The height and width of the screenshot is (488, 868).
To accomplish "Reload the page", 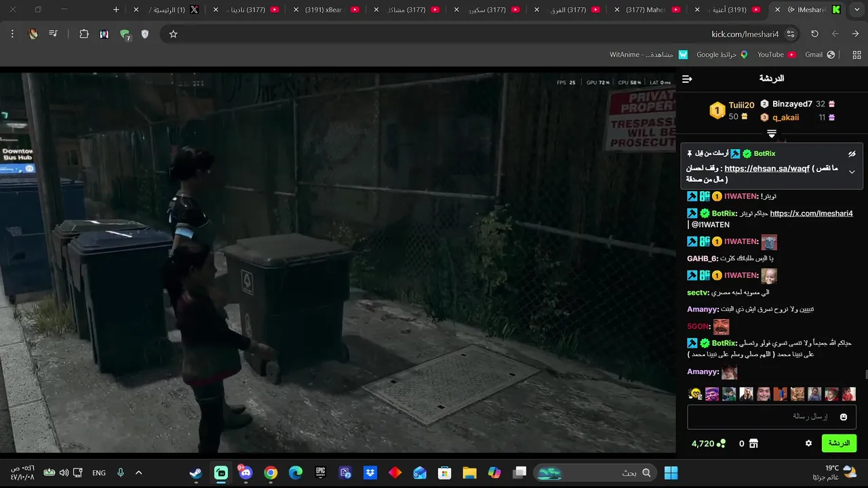I will click(815, 34).
